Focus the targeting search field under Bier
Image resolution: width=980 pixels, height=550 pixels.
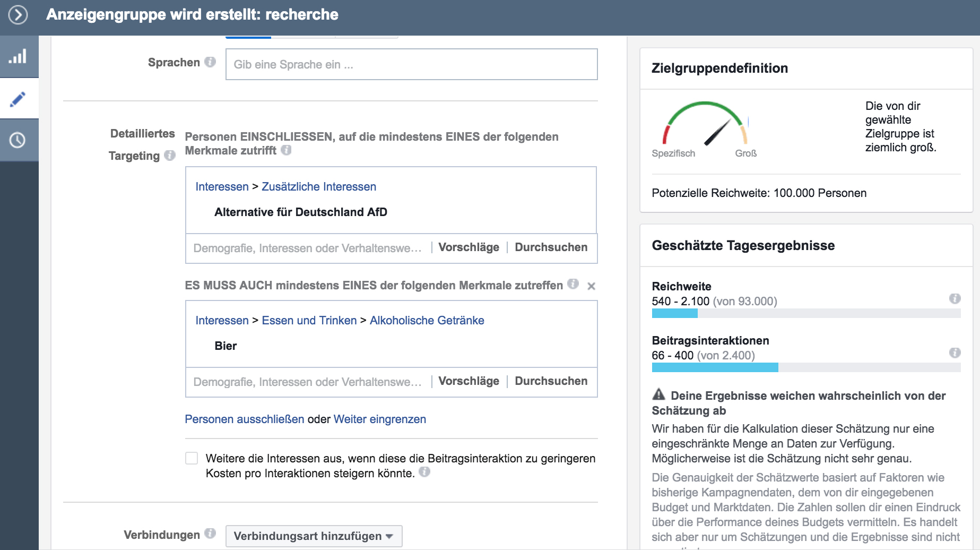pos(308,382)
